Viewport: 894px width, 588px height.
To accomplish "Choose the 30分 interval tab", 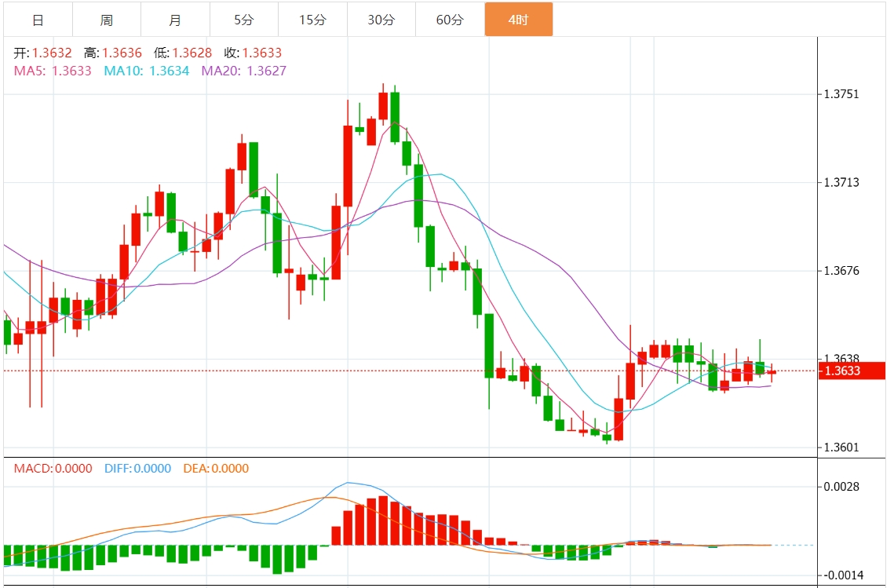I will (x=381, y=20).
